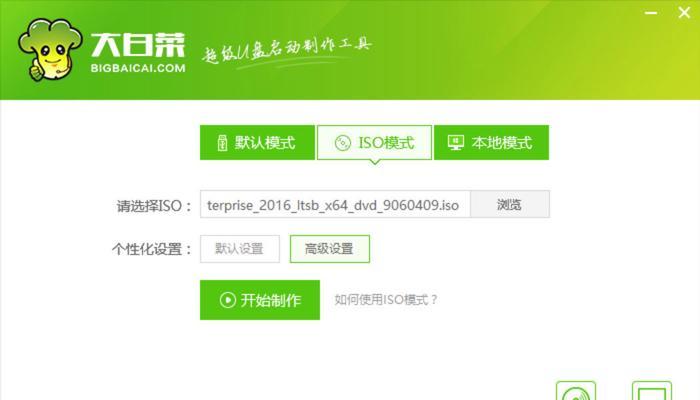Click the square-frame icon at bottom right corner

coord(652,391)
